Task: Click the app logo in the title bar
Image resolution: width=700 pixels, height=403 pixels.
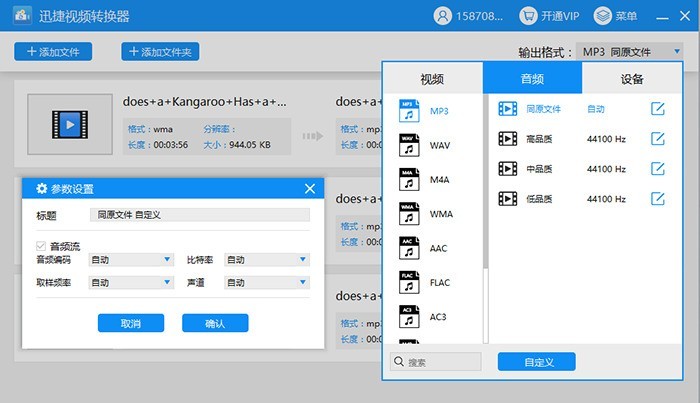Action: tap(22, 16)
